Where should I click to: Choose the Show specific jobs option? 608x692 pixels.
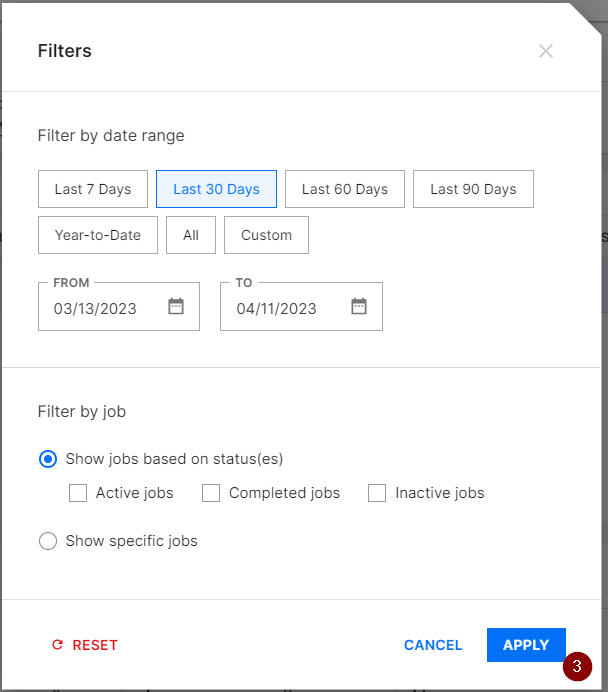[x=48, y=541]
